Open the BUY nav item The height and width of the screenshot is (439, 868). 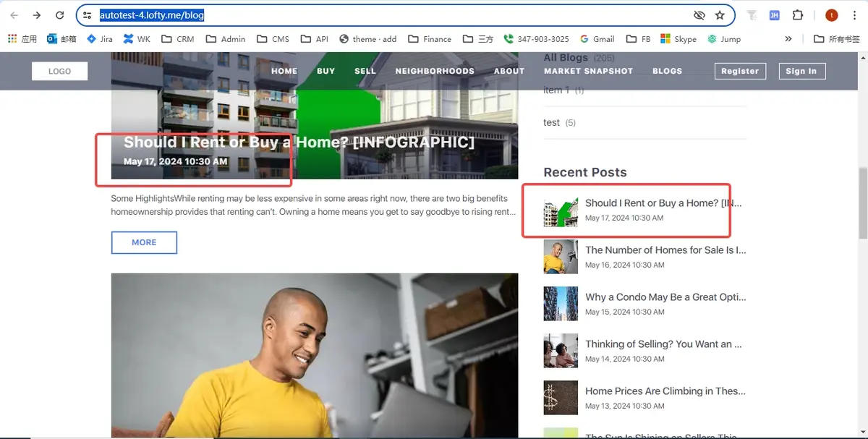pos(325,71)
